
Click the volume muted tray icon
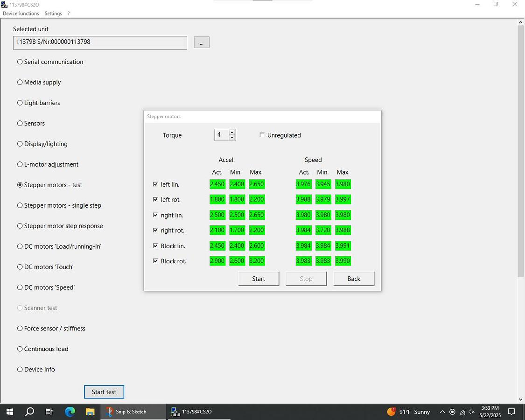point(472,412)
